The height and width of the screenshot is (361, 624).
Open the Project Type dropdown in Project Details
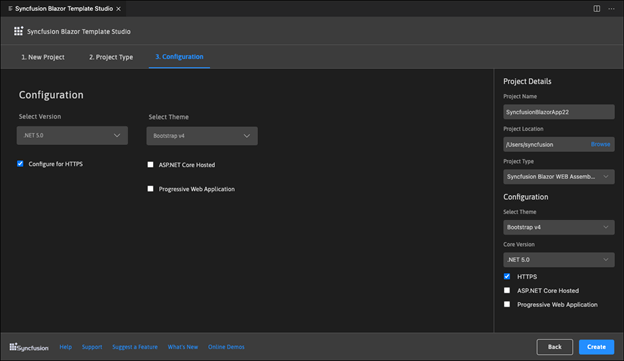pos(559,177)
